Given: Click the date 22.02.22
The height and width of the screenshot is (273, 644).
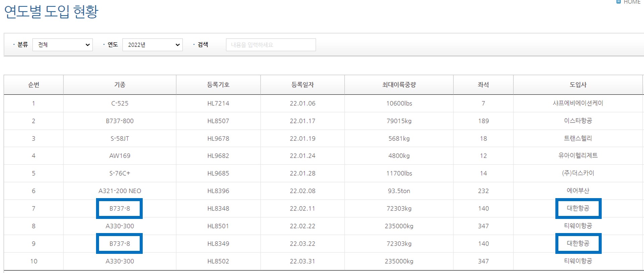Looking at the screenshot, I should tap(303, 226).
